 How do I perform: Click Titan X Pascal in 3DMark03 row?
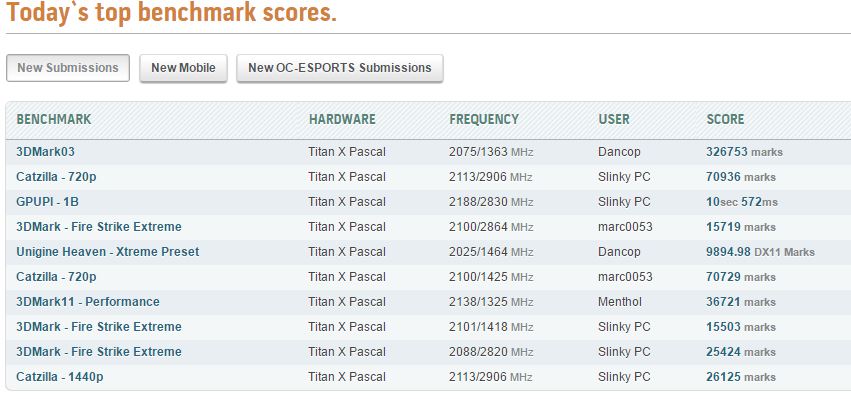[x=347, y=152]
